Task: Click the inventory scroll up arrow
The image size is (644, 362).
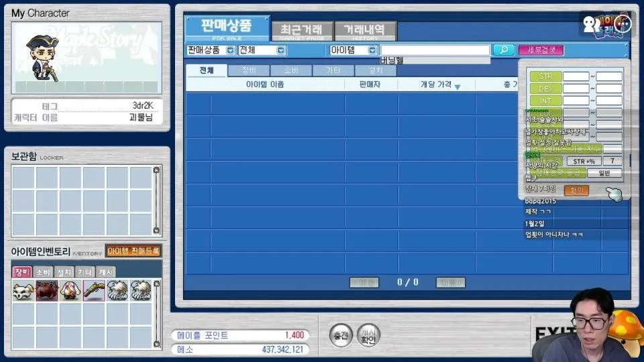Action: point(157,284)
